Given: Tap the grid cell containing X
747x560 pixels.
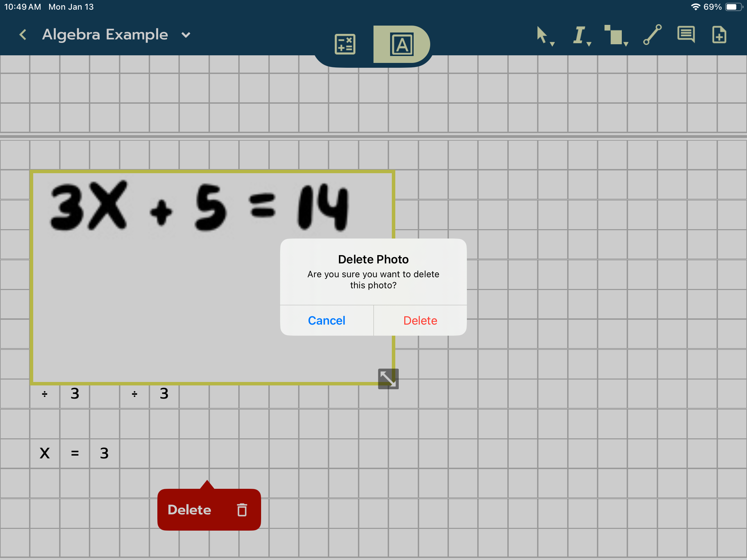Looking at the screenshot, I should click(x=45, y=453).
